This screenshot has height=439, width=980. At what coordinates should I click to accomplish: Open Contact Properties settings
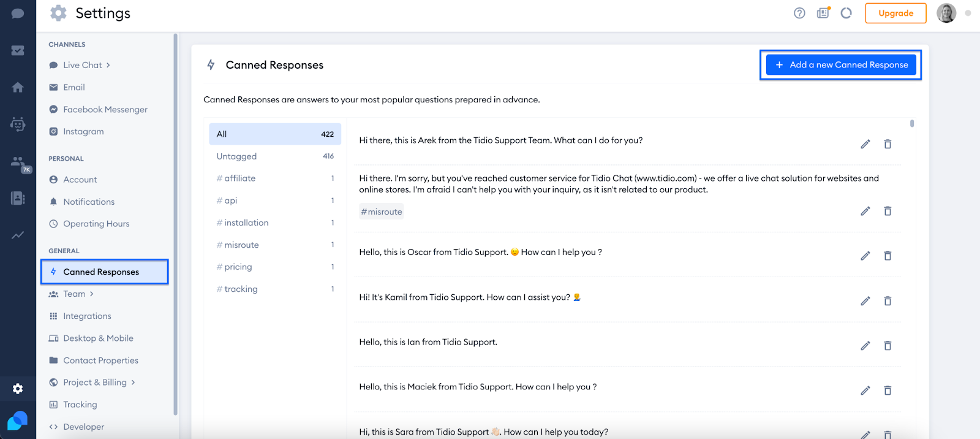[x=100, y=361]
